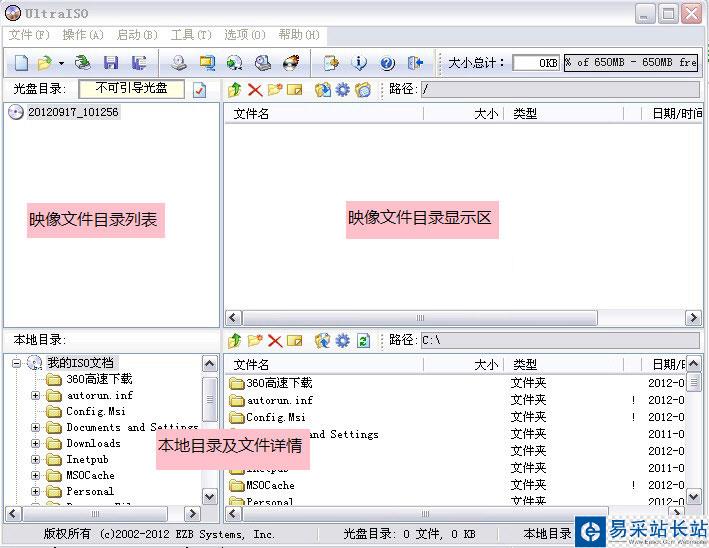The width and height of the screenshot is (709, 548).
Task: Click the Up folder icon in local pane toolbar
Action: click(235, 340)
